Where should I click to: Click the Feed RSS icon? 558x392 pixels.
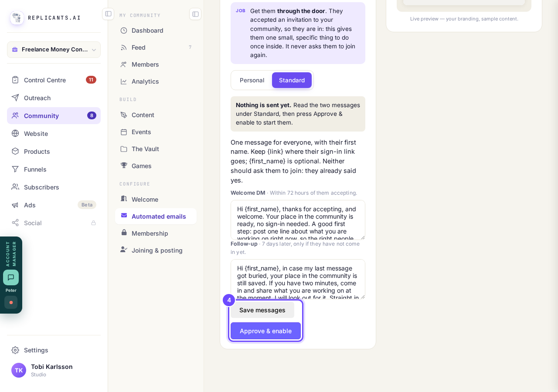coord(124,47)
